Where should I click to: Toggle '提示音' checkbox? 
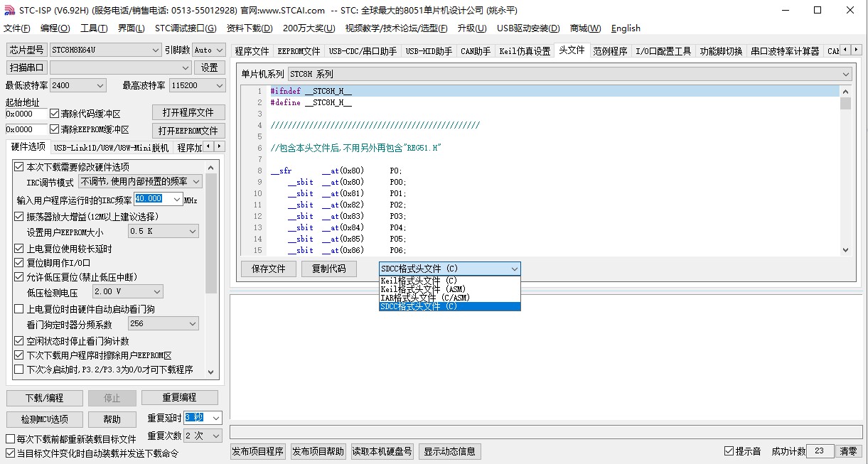(x=729, y=451)
